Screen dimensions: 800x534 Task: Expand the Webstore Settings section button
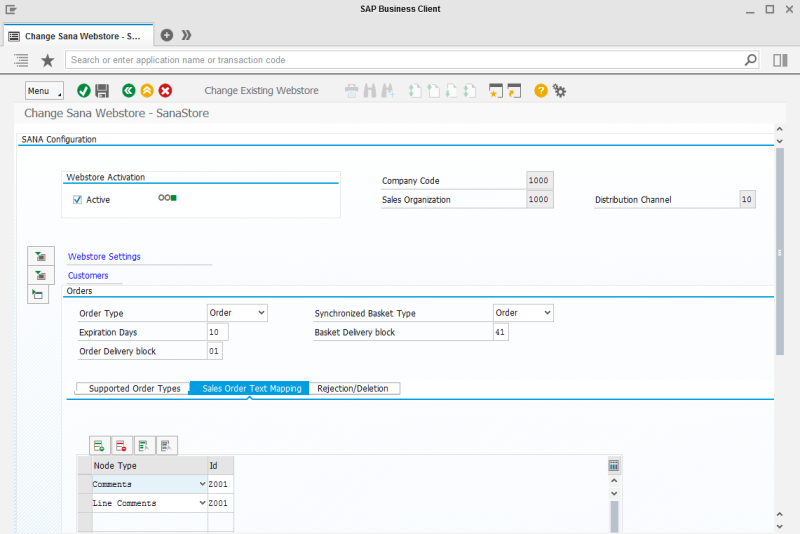tap(41, 256)
